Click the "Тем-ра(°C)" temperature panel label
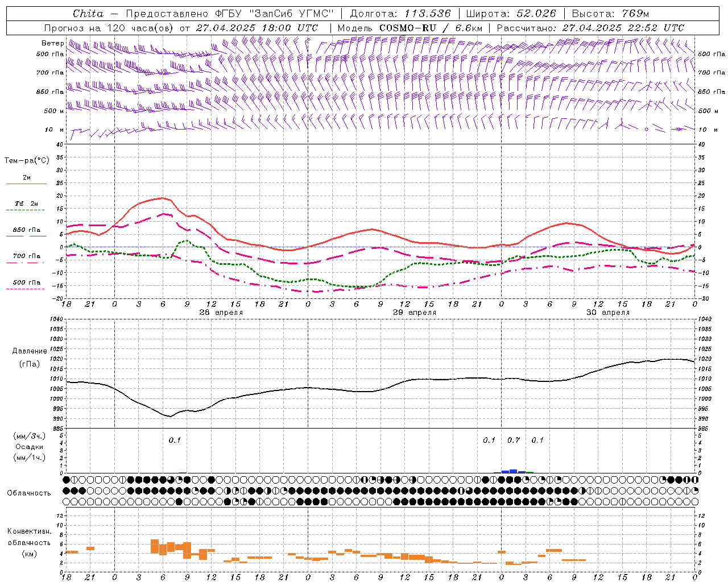This screenshot has height=582, width=728. click(27, 161)
